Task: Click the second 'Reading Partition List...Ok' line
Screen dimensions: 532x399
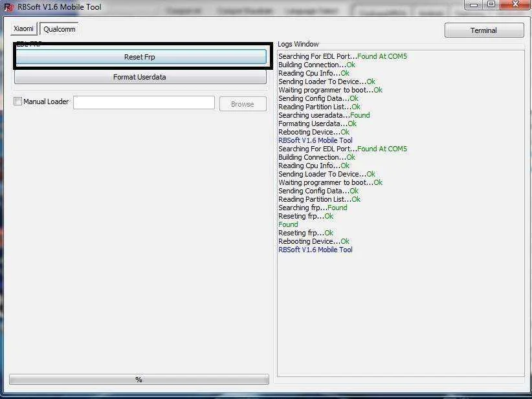Action: coord(319,199)
